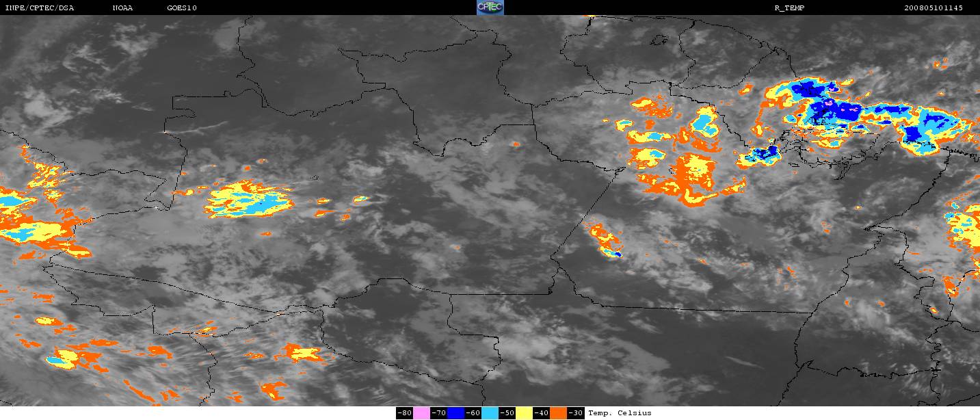
Task: Select the light blue legend swatch
Action: pos(490,413)
